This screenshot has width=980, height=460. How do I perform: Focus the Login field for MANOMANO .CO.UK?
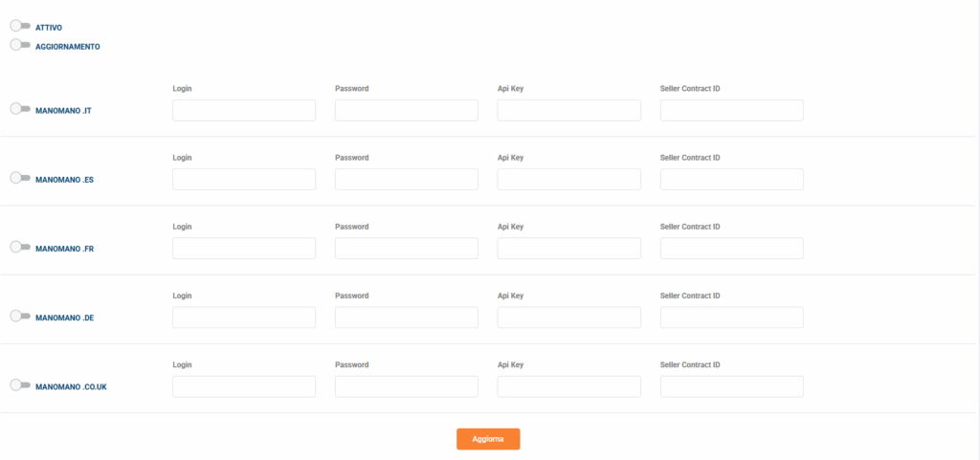pos(244,386)
